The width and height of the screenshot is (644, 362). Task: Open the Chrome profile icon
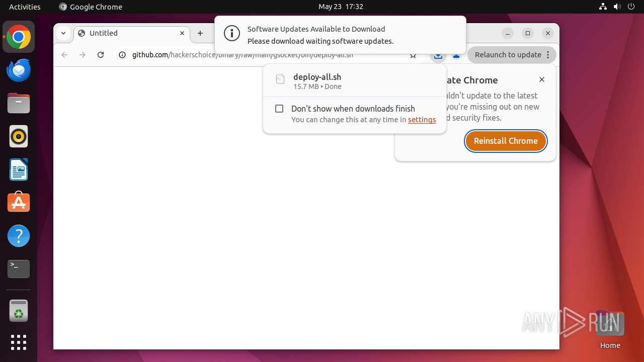[x=456, y=55]
